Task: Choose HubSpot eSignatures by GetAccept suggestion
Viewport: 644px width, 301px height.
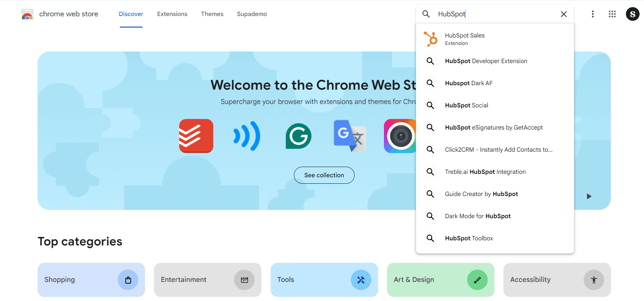Action: click(495, 127)
